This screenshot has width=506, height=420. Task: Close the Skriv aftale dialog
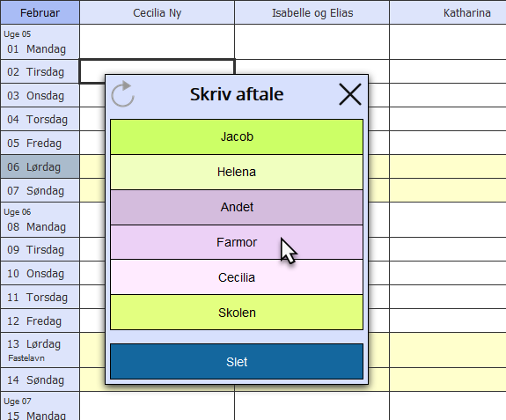coord(350,94)
